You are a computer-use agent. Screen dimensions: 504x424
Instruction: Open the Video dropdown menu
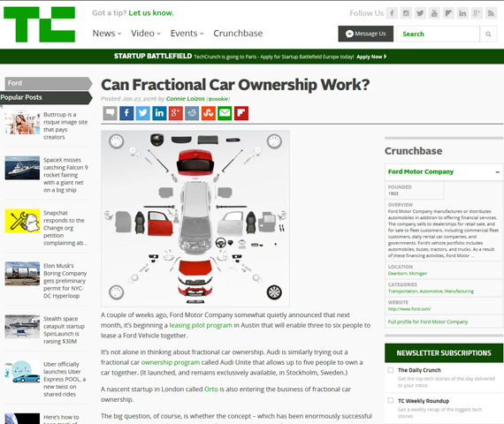pyautogui.click(x=146, y=34)
